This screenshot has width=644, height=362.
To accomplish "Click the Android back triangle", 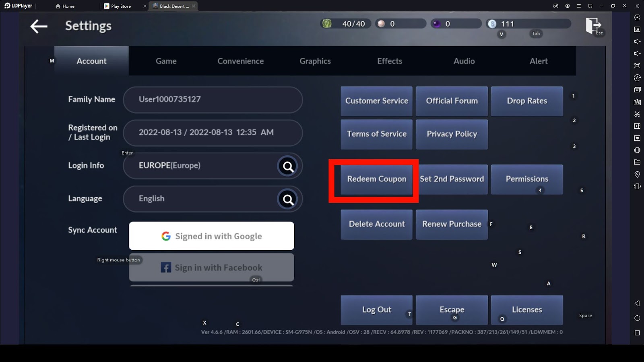I will point(637,303).
